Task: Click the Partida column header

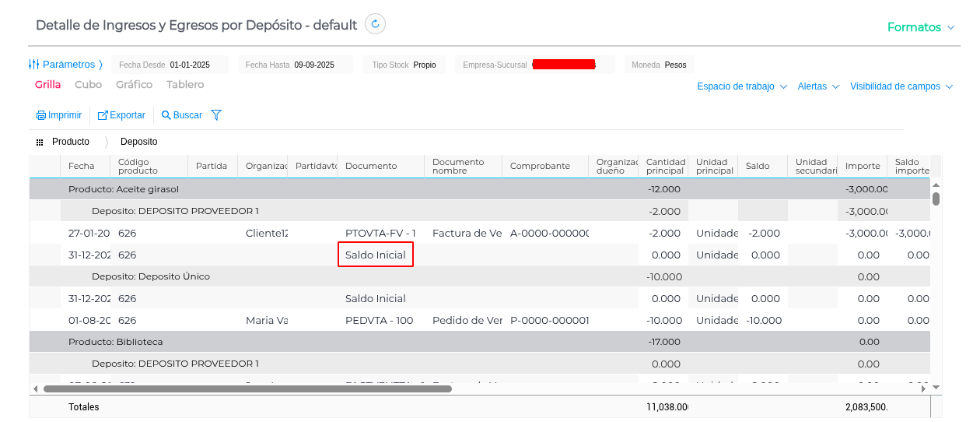Action: [x=212, y=166]
